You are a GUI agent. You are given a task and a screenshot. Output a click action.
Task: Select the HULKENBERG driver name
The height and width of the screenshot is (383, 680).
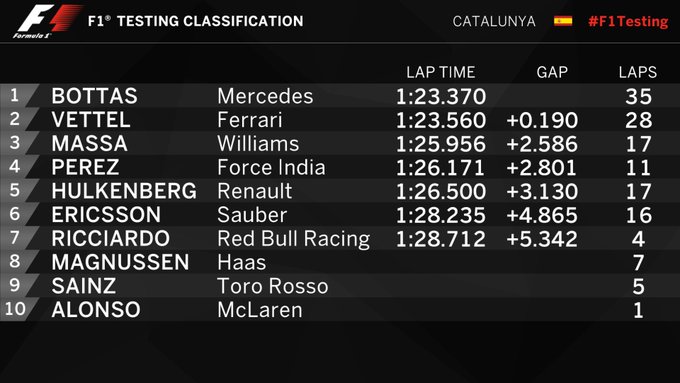tap(124, 191)
